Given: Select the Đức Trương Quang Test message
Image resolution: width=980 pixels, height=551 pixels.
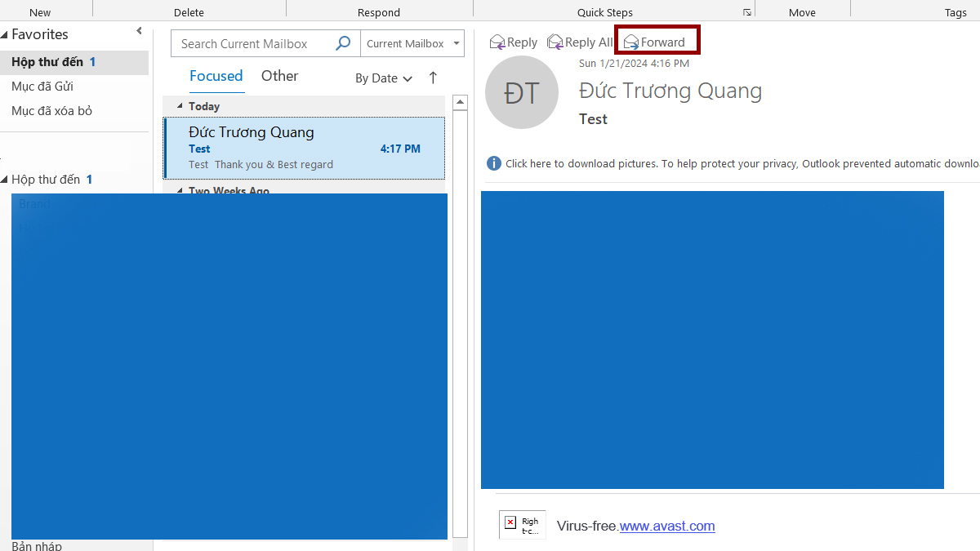Looking at the screenshot, I should pyautogui.click(x=305, y=148).
